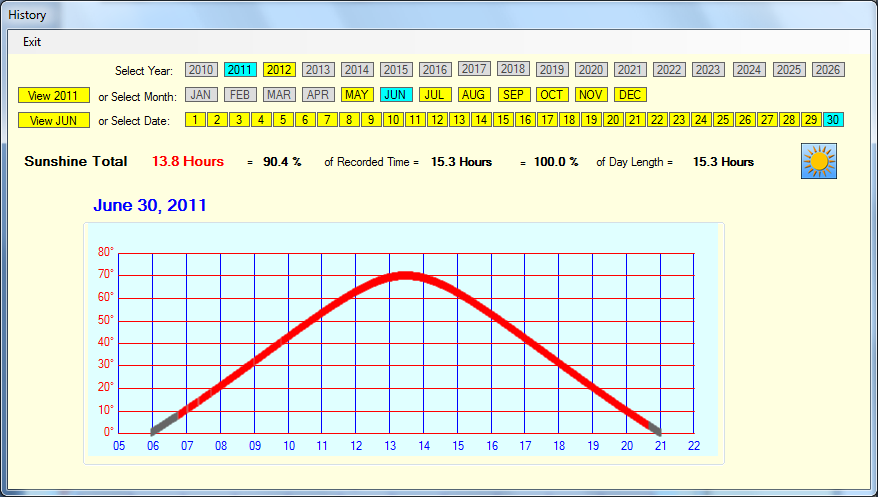Switch to month AUG

tap(474, 95)
